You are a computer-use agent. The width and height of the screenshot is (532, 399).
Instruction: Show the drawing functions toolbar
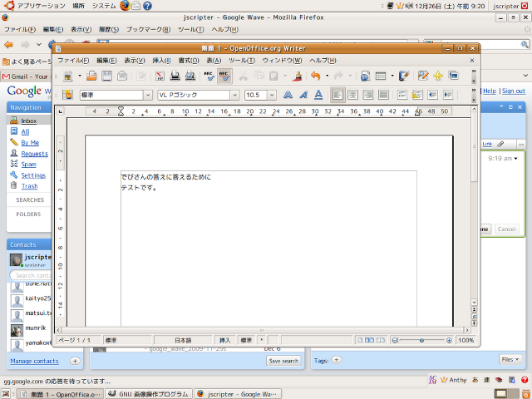coord(404,76)
